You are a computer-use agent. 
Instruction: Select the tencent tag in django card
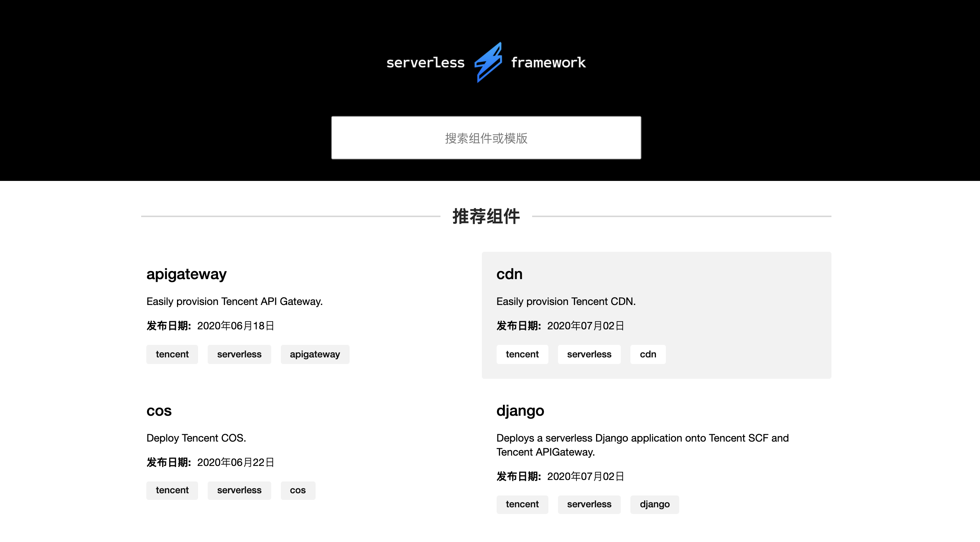click(523, 504)
